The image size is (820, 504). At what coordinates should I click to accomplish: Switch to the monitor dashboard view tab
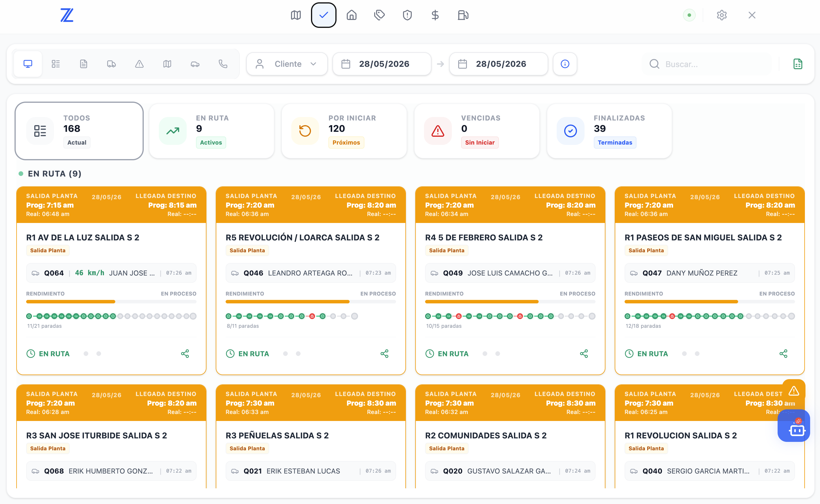point(28,64)
